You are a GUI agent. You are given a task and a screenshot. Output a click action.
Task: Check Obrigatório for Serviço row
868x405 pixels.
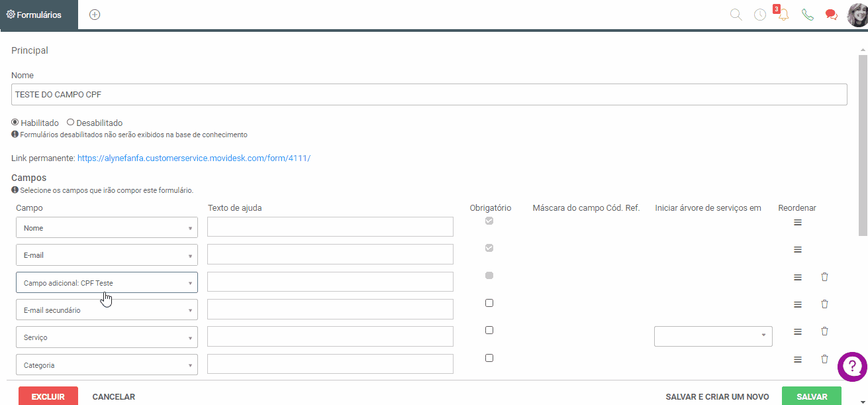489,330
